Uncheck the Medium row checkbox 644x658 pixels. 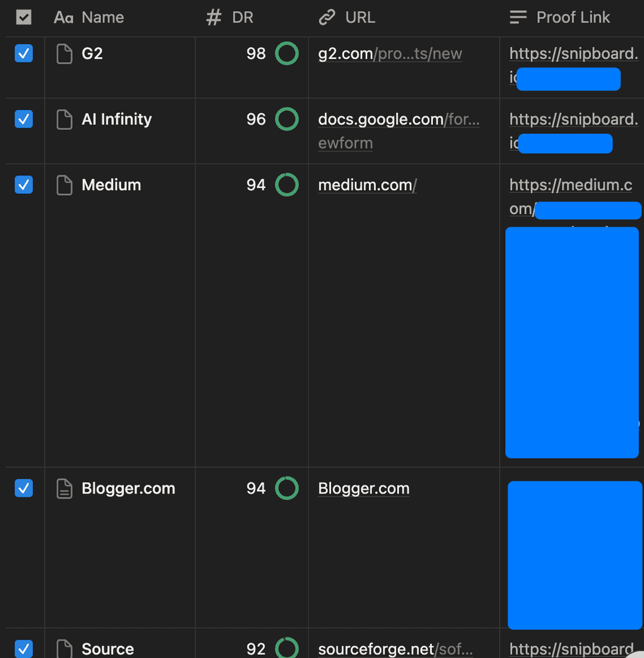[23, 185]
